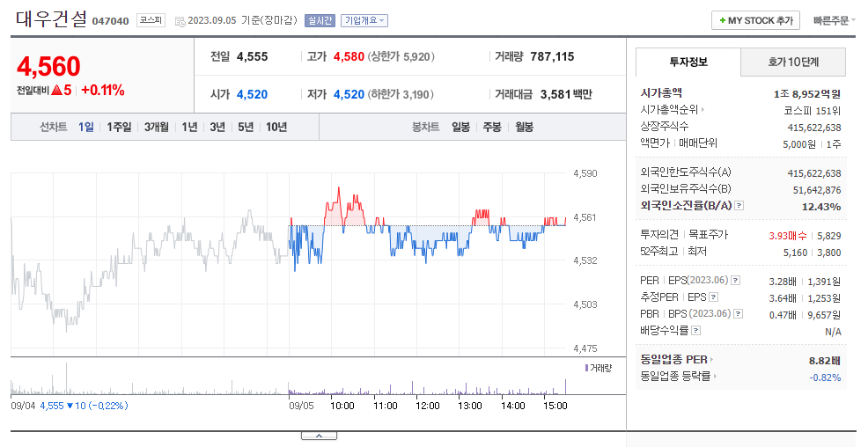Select the 5년 line chart period
Screen dimensions: 868x447
246,127
